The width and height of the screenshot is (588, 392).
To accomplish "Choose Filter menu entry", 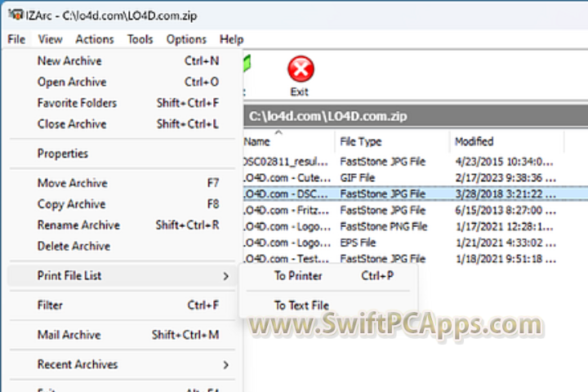I will pos(122,305).
